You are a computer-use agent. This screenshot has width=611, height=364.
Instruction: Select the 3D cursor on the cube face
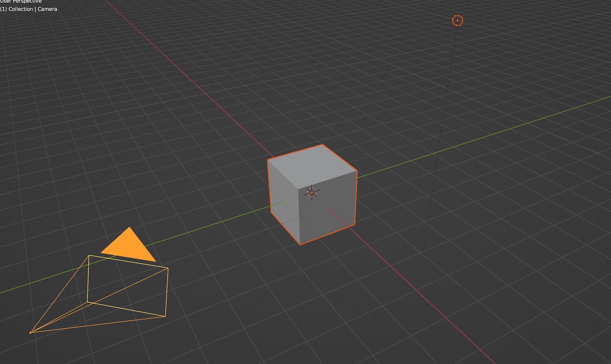click(x=312, y=192)
